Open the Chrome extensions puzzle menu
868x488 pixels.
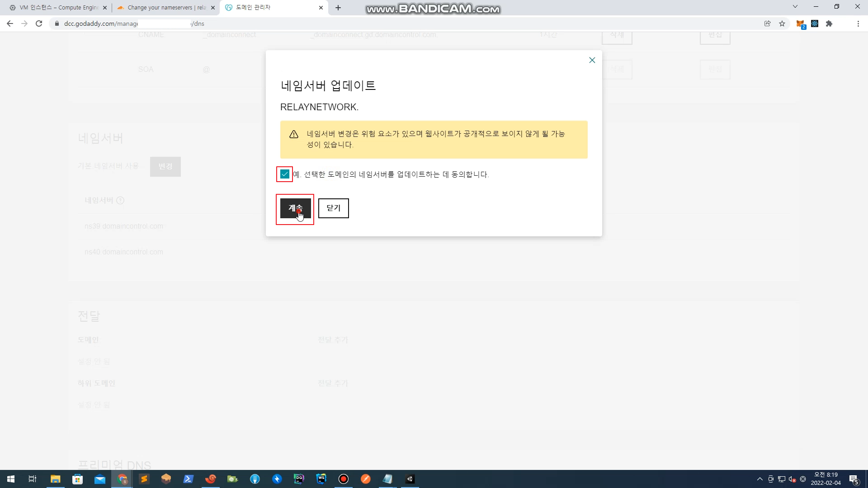[x=829, y=23]
